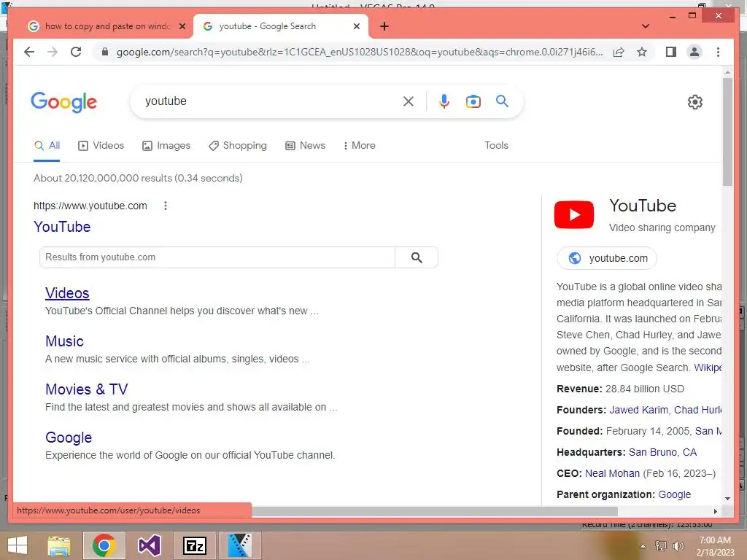Expand the More search filters menu

(x=359, y=146)
